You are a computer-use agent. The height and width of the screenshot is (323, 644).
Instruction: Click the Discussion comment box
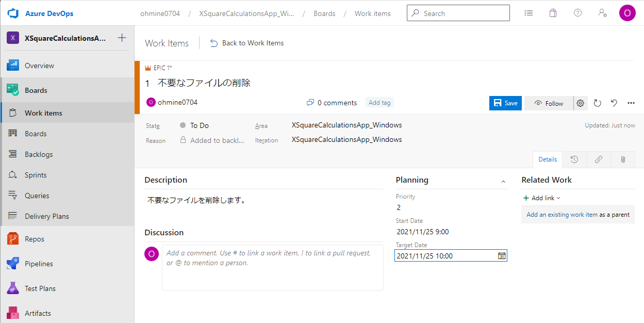click(273, 268)
